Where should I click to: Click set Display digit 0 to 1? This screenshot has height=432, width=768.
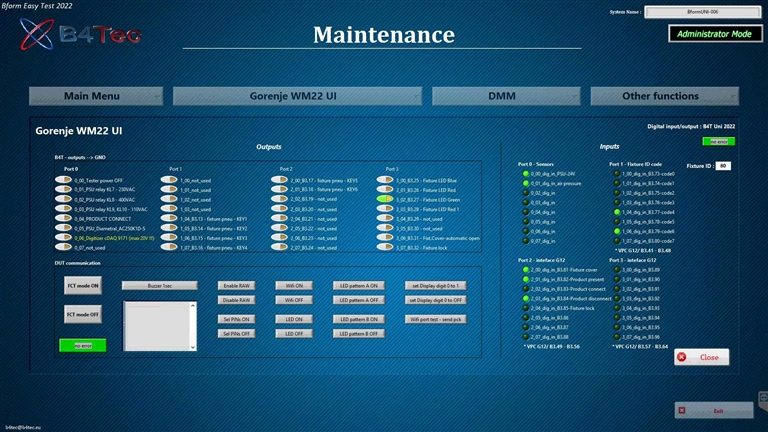(x=436, y=286)
